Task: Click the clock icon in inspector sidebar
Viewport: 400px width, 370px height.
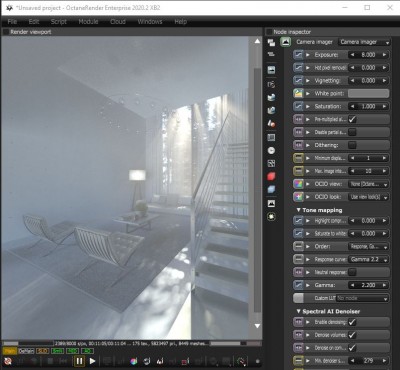Action: [271, 151]
